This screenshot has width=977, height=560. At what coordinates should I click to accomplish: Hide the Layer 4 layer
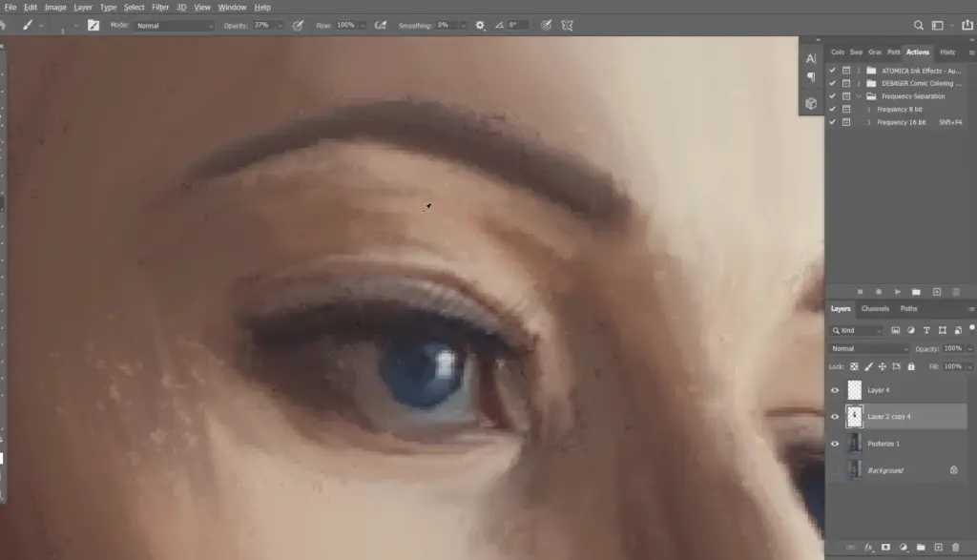click(837, 389)
